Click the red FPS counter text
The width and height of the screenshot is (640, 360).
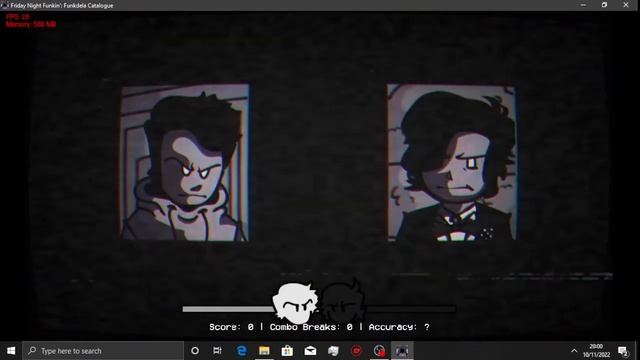(x=18, y=17)
